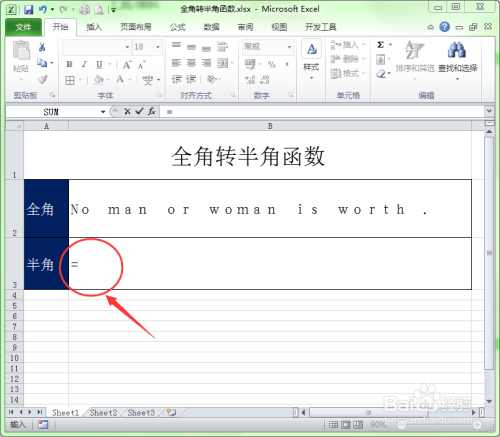Click the Insert Worksheet tab icon
The width and height of the screenshot is (500, 437).
click(x=172, y=413)
